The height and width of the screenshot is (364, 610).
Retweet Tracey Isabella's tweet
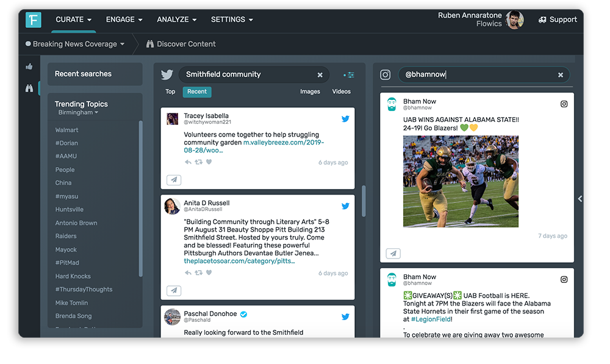tap(198, 162)
